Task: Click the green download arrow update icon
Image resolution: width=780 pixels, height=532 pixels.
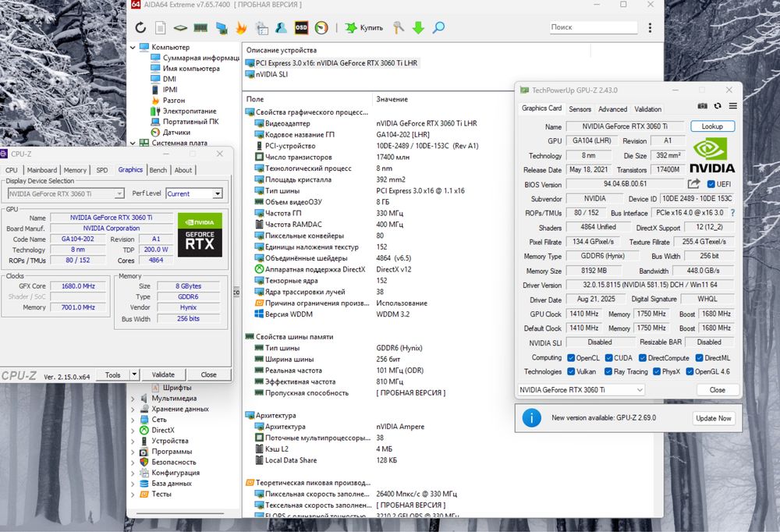Action: (x=418, y=28)
